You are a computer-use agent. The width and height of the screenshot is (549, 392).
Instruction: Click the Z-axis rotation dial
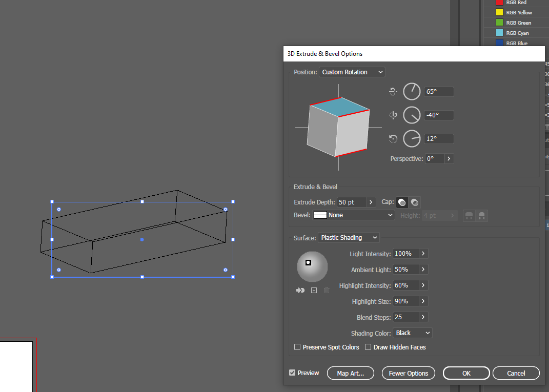(x=412, y=139)
